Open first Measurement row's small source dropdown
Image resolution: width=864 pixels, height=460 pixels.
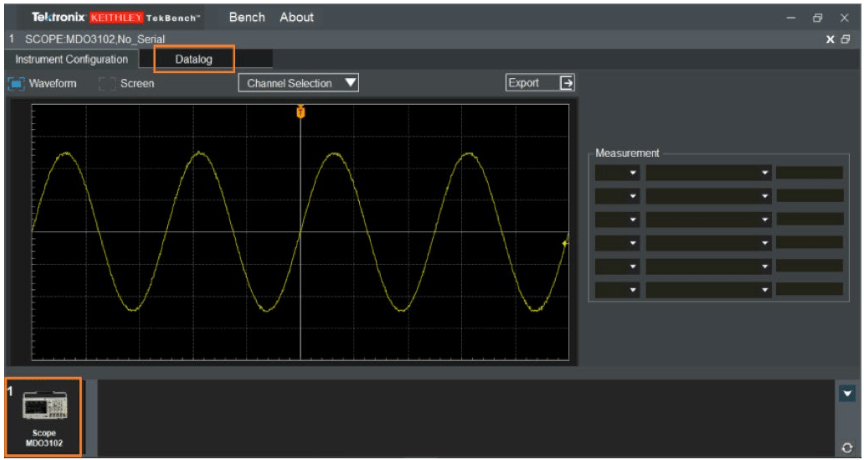pyautogui.click(x=617, y=173)
